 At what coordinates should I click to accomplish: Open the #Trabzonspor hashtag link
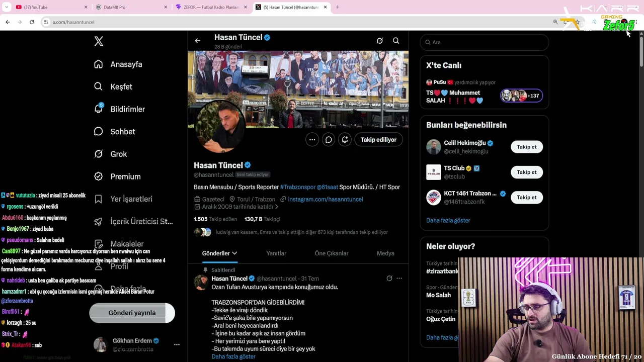coord(297,187)
